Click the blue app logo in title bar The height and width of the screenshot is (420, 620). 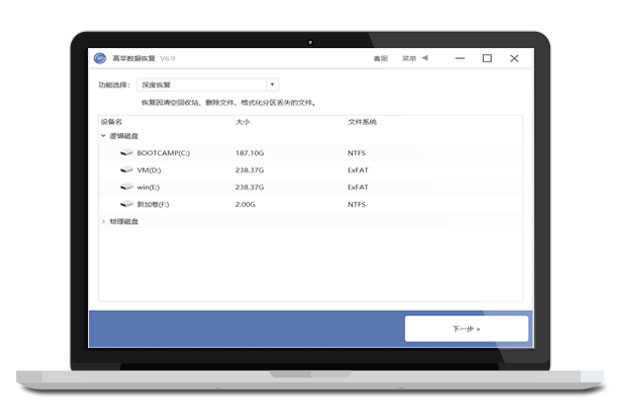point(100,59)
